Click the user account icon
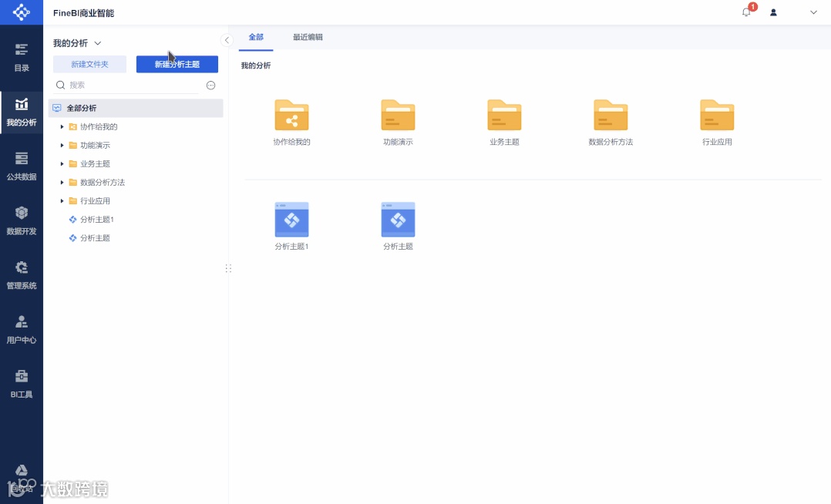Viewport: 831px width, 504px height. coord(773,12)
